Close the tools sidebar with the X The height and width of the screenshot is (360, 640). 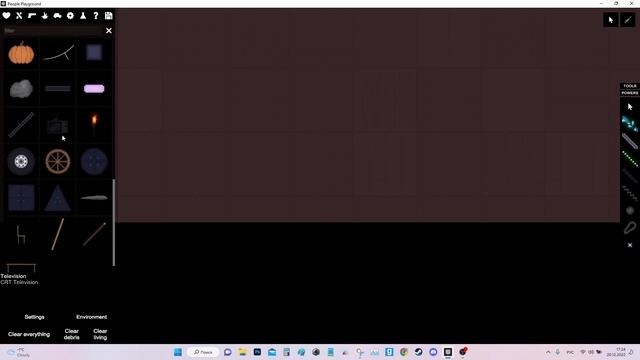[630, 245]
